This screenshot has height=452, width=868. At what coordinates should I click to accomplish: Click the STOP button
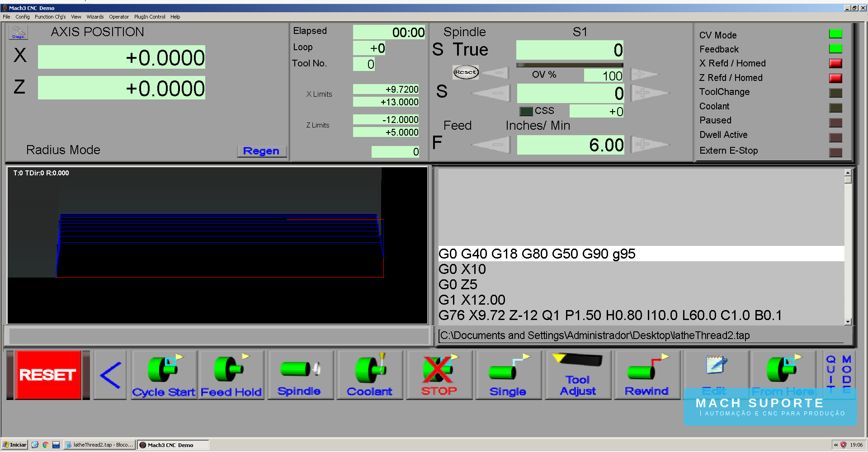tap(439, 375)
